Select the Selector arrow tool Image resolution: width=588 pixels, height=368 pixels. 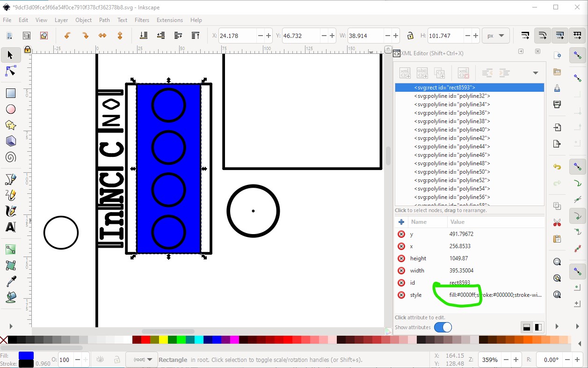10,55
